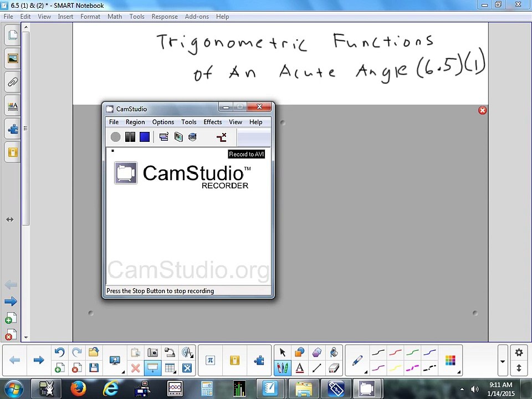Open CamStudio Effects menu
532x399 pixels.
click(x=212, y=122)
